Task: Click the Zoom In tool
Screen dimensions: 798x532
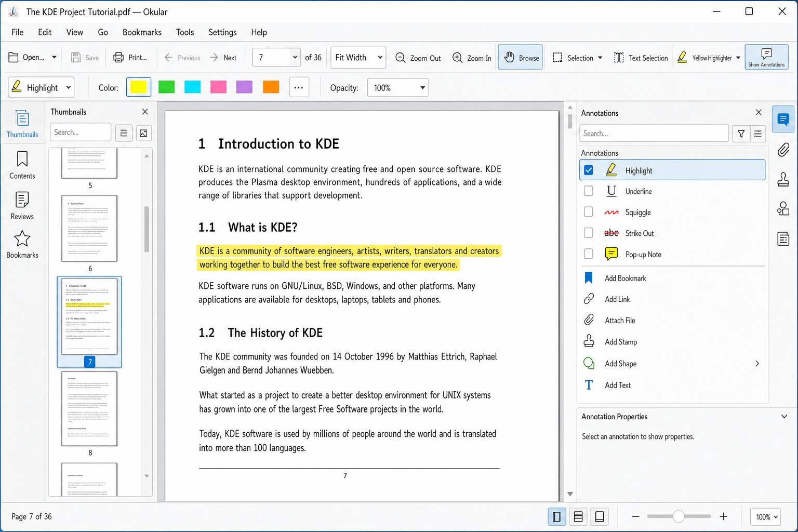Action: pos(472,58)
